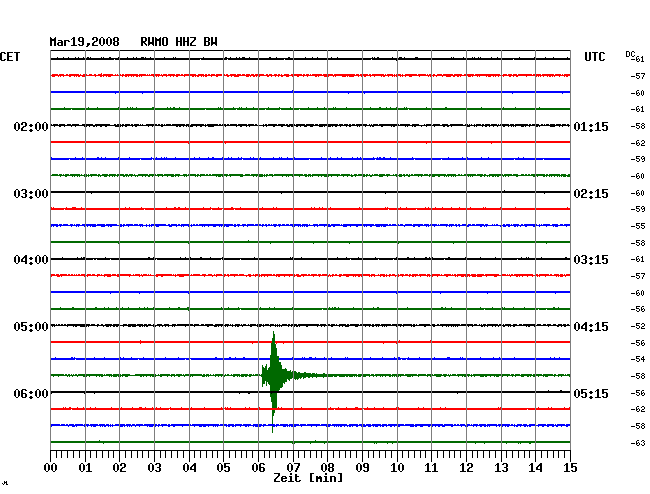This screenshot has width=650, height=494.
Task: Click the 01:15 UTC time label
Action: (591, 126)
